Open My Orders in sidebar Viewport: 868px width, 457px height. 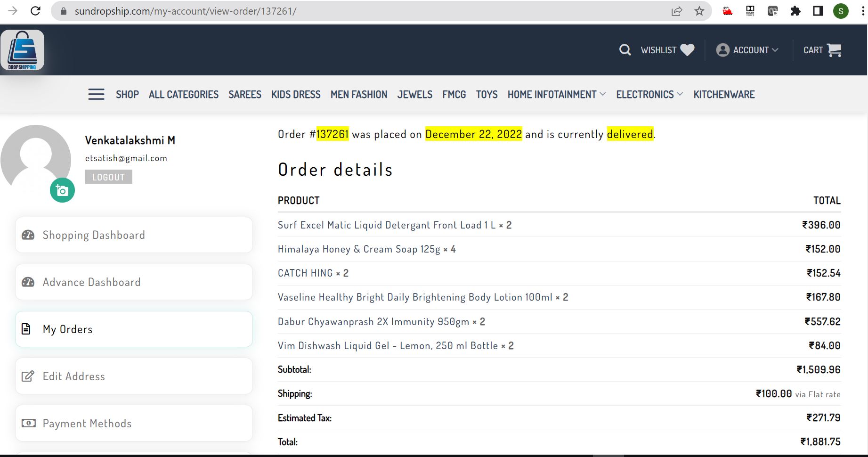tap(134, 329)
